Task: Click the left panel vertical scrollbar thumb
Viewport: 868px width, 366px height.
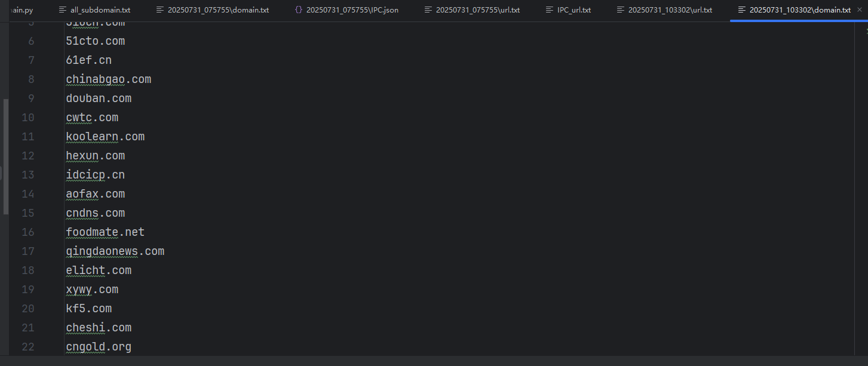Action: [6, 156]
